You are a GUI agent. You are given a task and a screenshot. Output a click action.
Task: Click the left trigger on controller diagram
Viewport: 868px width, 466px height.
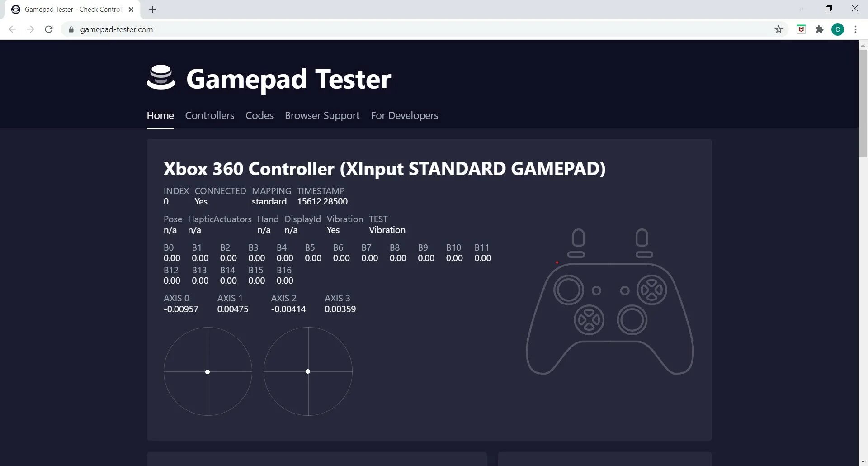[578, 238]
